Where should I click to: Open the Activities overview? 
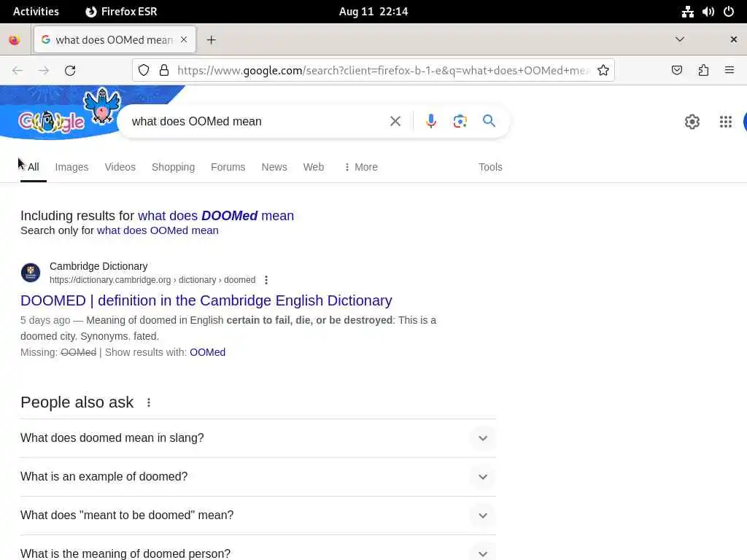(36, 12)
